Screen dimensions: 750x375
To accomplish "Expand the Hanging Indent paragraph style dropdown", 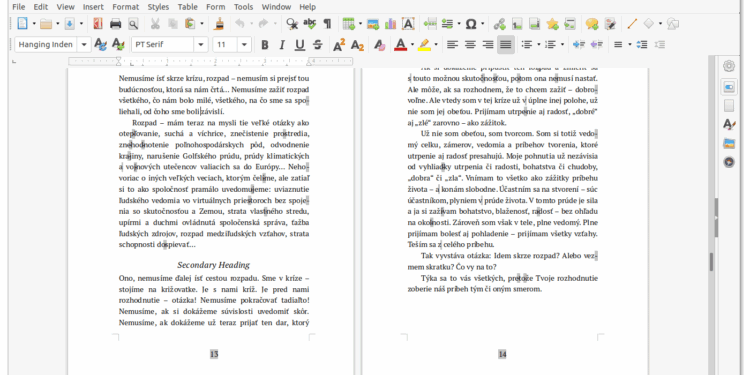I will [x=84, y=44].
